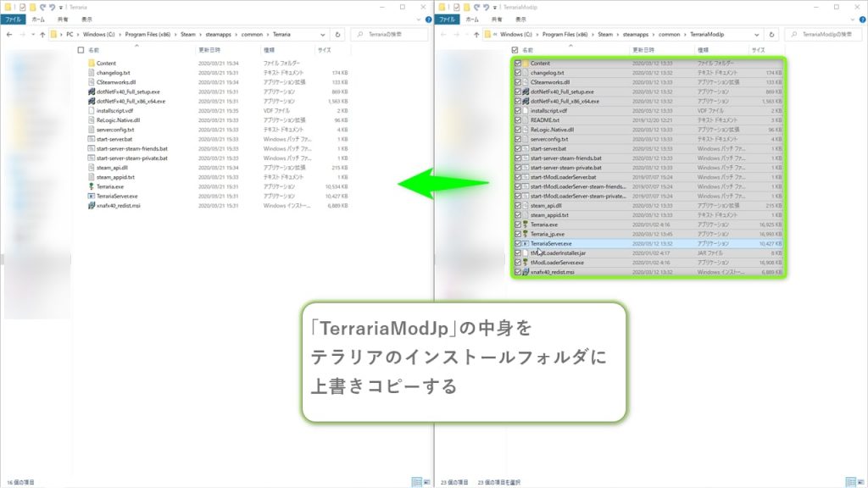Click refresh button in the TerrariaModJp address bar

(x=772, y=35)
